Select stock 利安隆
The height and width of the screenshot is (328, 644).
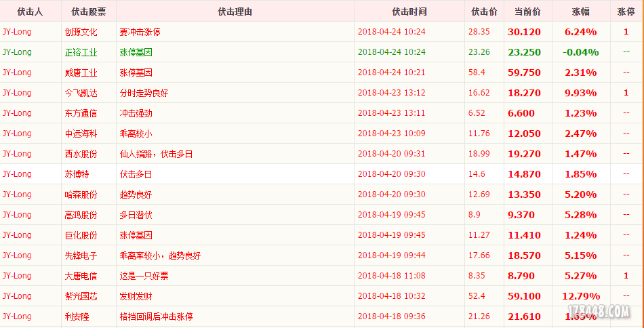coord(77,316)
